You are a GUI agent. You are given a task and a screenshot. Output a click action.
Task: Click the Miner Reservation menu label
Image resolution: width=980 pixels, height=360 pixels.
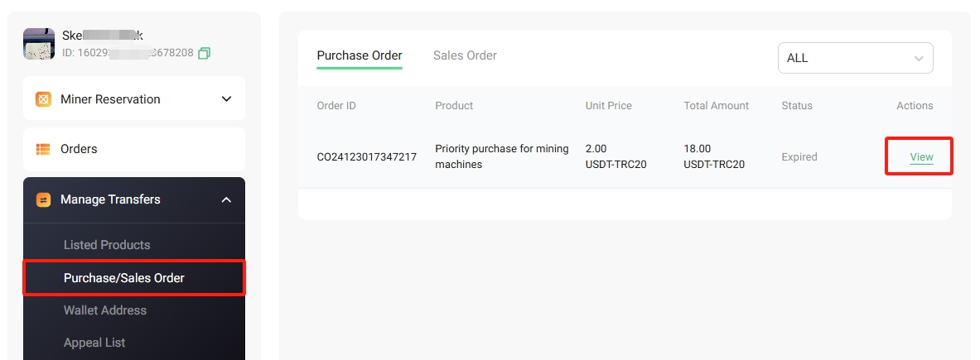(x=110, y=99)
